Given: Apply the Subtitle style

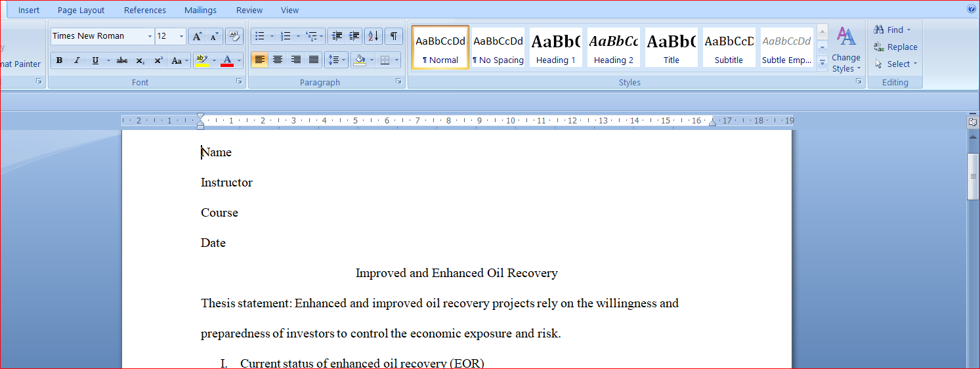Looking at the screenshot, I should (729, 47).
